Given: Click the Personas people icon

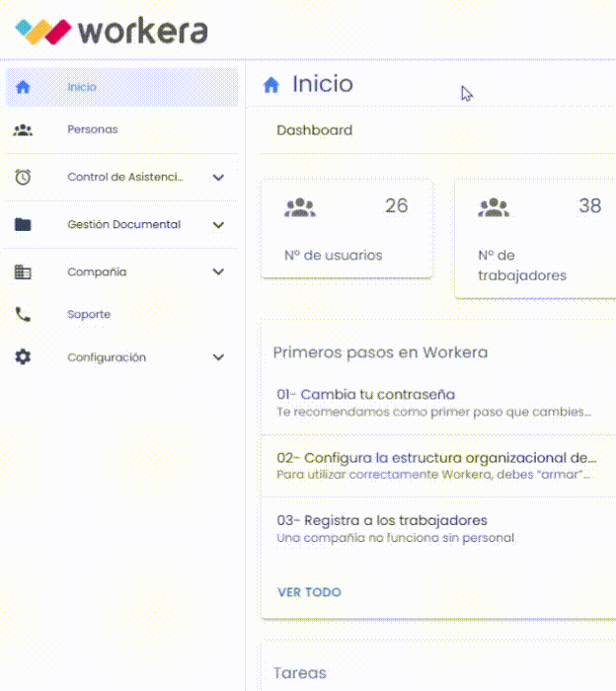Looking at the screenshot, I should click(23, 130).
